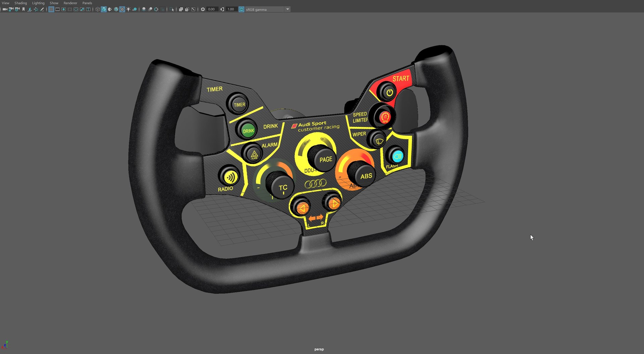Toggle the Lock Camera icon
The height and width of the screenshot is (354, 644).
(11, 9)
